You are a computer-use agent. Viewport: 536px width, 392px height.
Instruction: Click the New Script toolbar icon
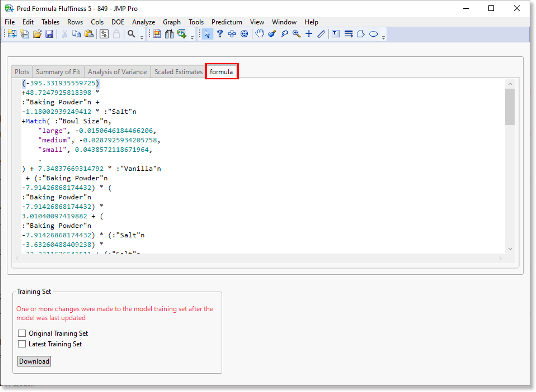tap(25, 34)
